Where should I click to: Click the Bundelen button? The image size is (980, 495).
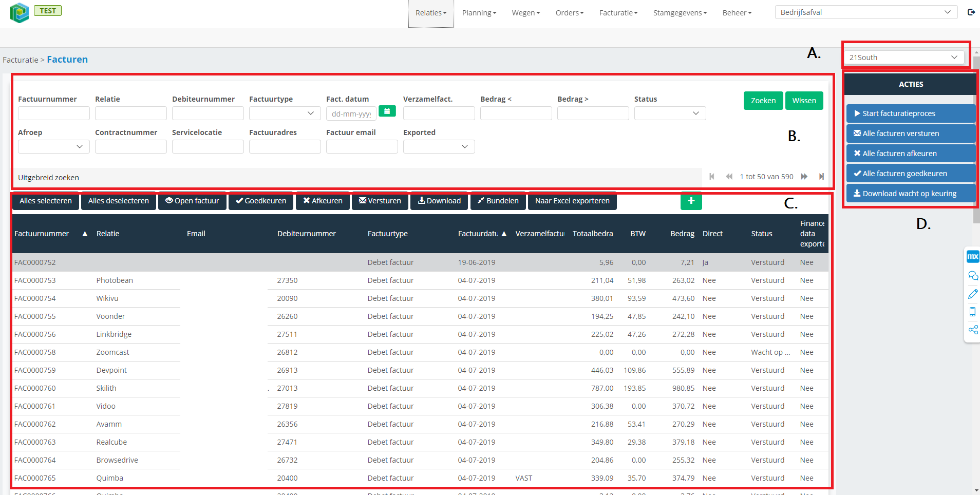coord(498,201)
